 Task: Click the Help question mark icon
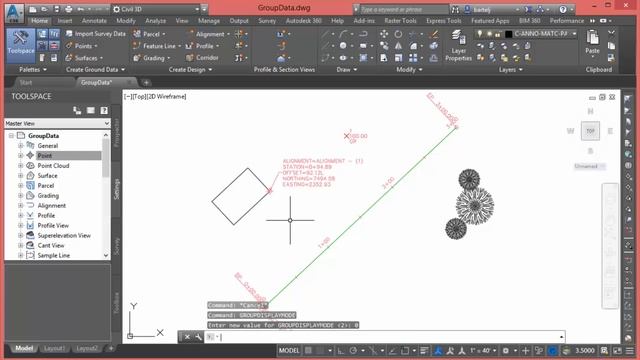tap(563, 9)
